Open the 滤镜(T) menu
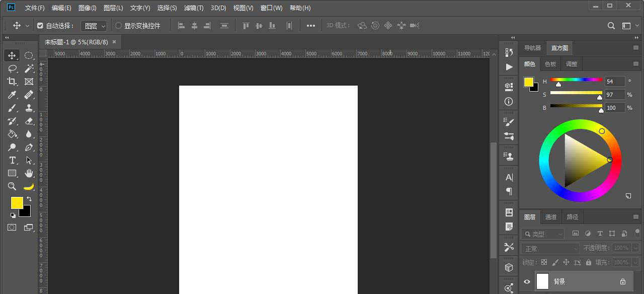This screenshot has width=644, height=294. pyautogui.click(x=194, y=8)
